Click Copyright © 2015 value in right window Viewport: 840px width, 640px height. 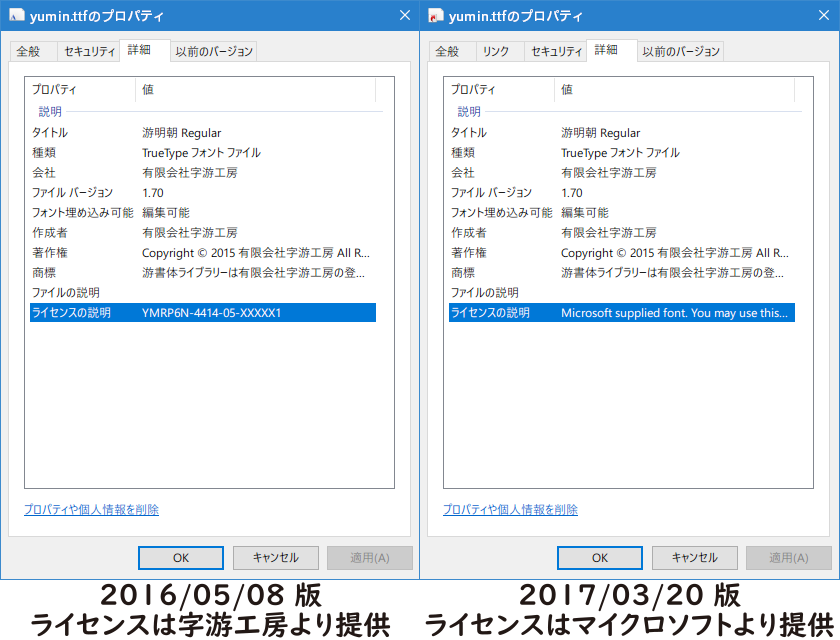pos(675,253)
